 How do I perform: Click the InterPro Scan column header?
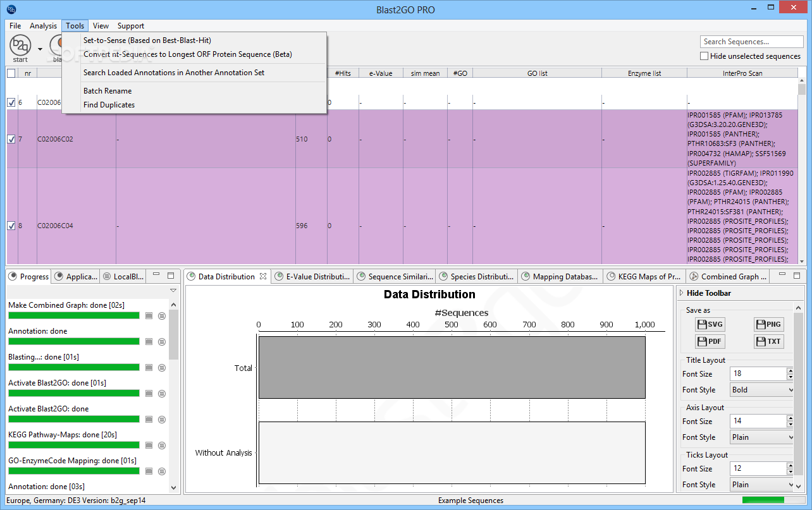tap(742, 73)
